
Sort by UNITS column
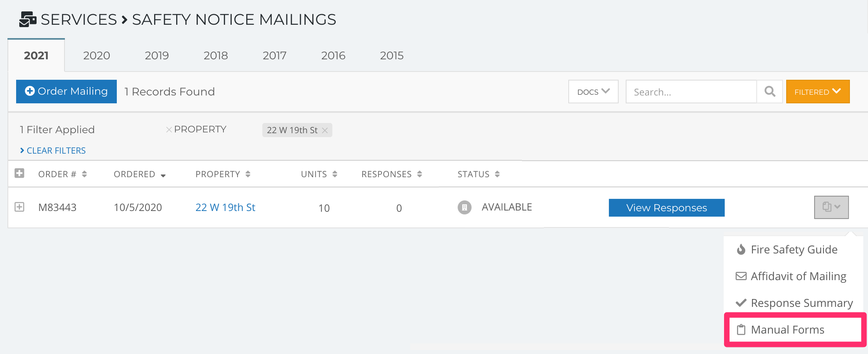click(x=319, y=174)
